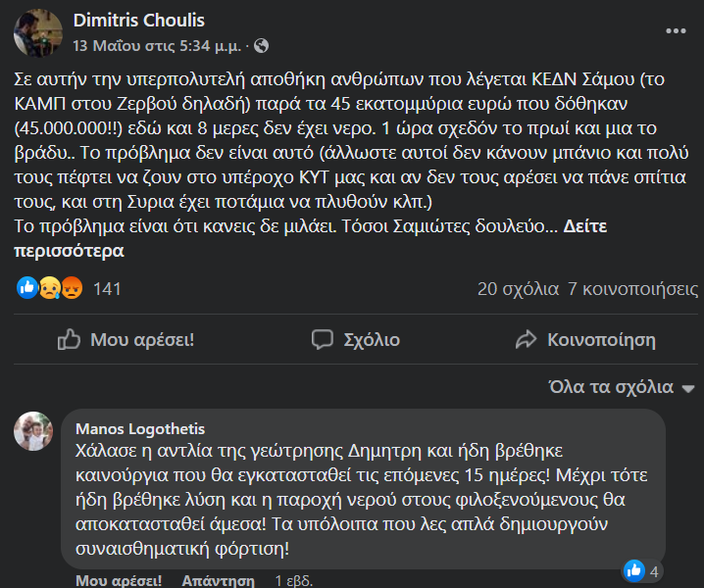Click the like reaction emoji on post

pyautogui.click(x=27, y=288)
